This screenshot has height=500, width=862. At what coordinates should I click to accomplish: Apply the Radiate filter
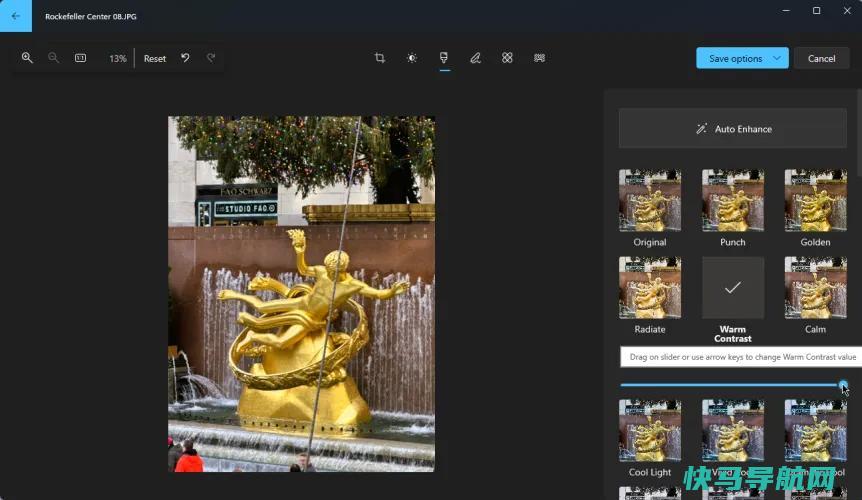tap(650, 287)
